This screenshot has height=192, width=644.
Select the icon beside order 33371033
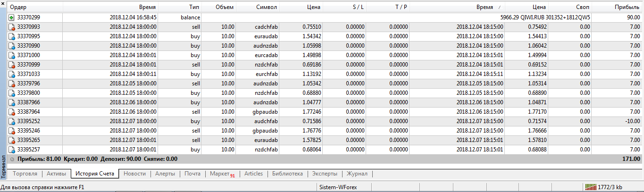click(x=12, y=74)
